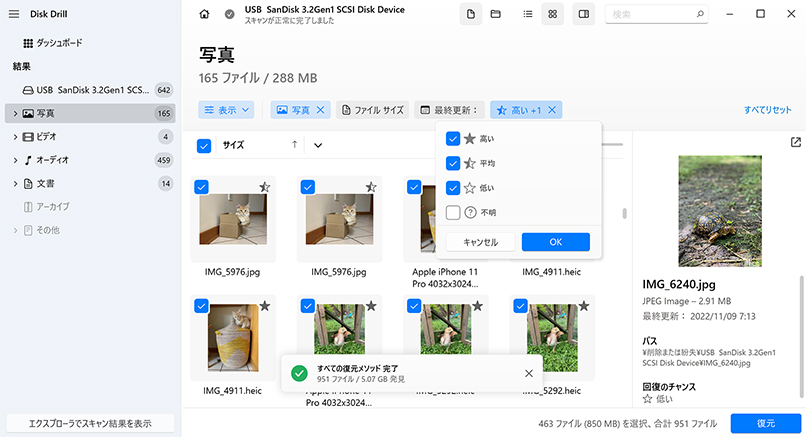The image size is (806, 437).
Task: Open preview in external window icon
Action: 795,143
